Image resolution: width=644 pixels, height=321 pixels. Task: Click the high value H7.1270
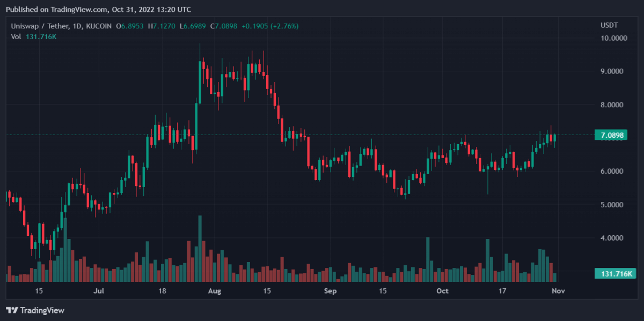tap(162, 26)
